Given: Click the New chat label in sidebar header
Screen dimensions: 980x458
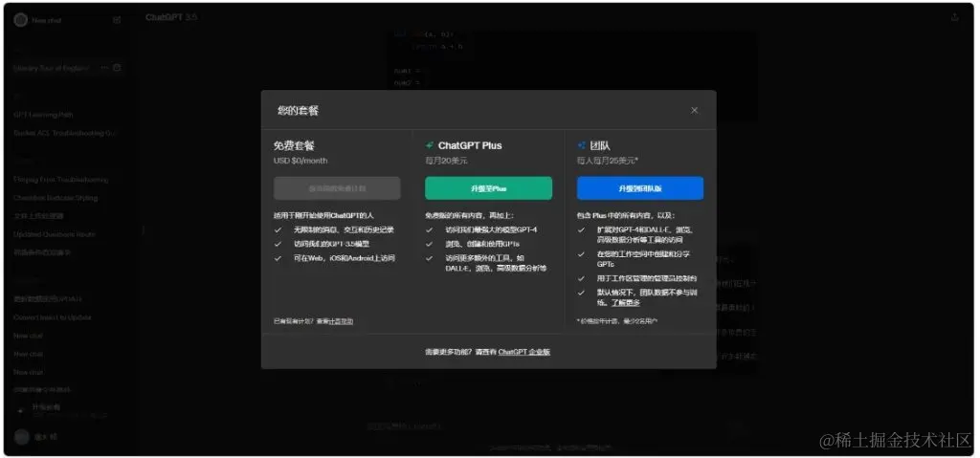Looking at the screenshot, I should point(47,20).
